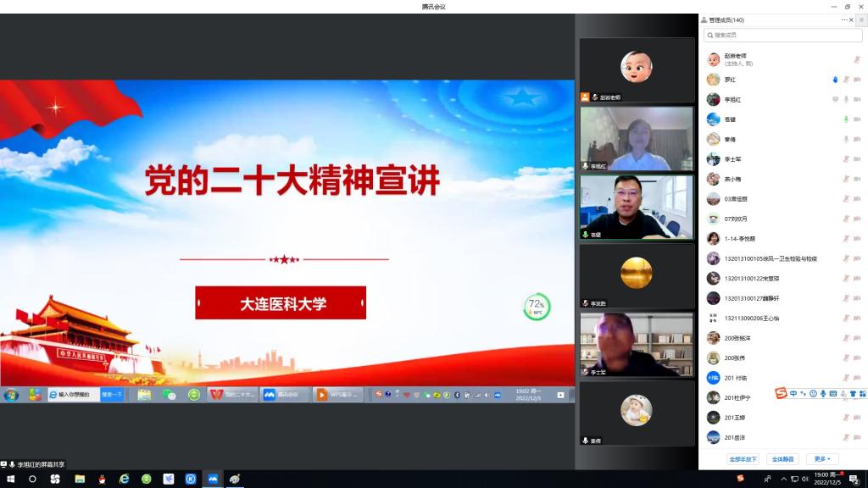
Task: Click the microphone icon for 200张伟
Action: pyautogui.click(x=846, y=358)
